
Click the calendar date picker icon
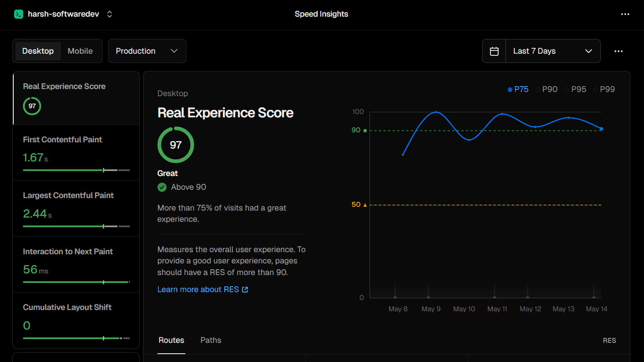point(494,51)
